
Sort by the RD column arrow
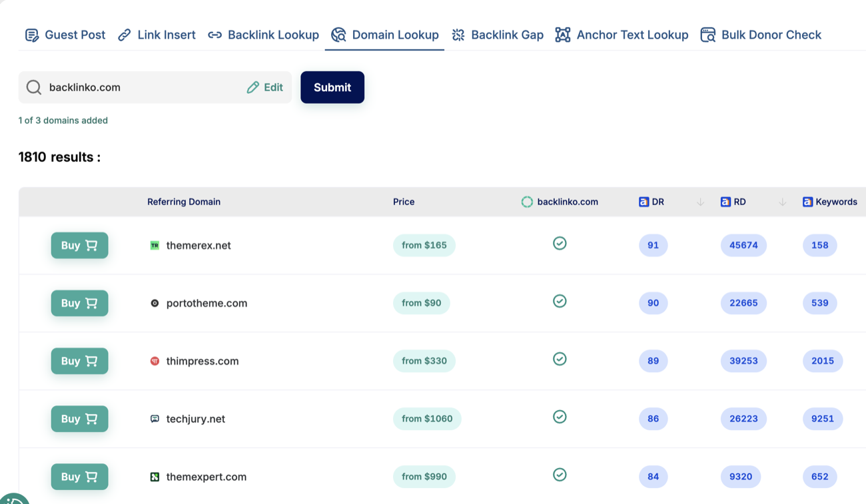tap(783, 202)
